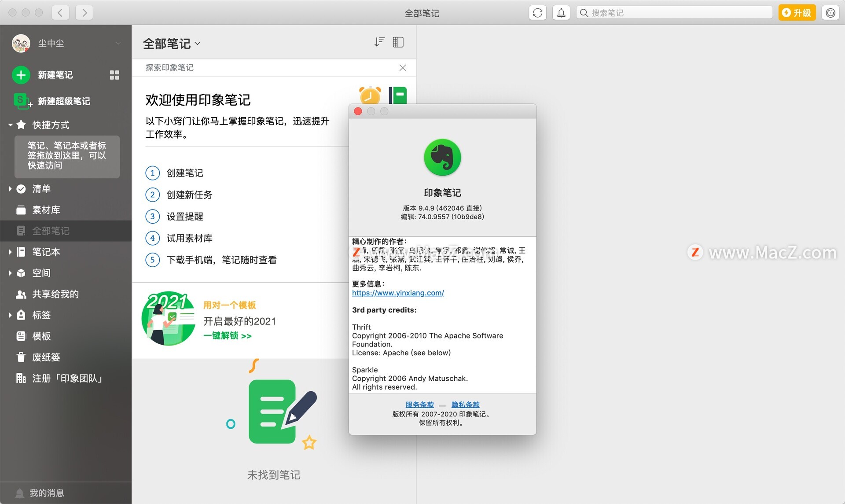Close the About 印象笔记 window

(x=358, y=111)
